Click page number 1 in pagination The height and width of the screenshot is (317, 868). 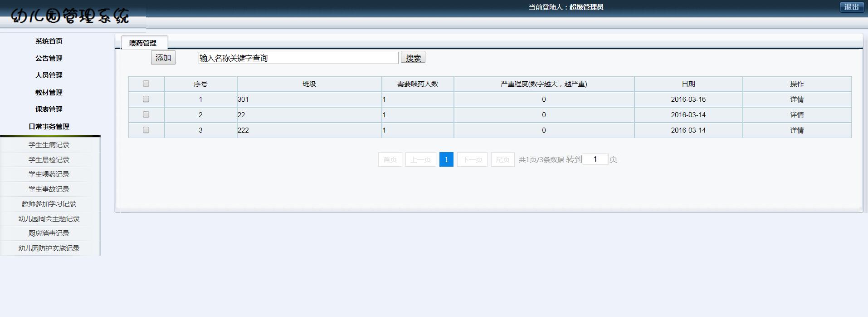tap(446, 159)
